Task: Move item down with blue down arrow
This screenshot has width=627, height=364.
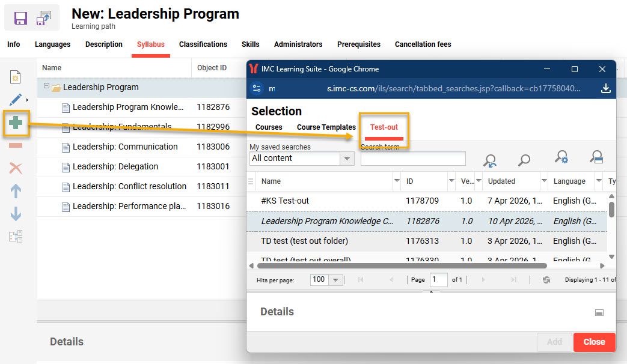Action: 16,213
